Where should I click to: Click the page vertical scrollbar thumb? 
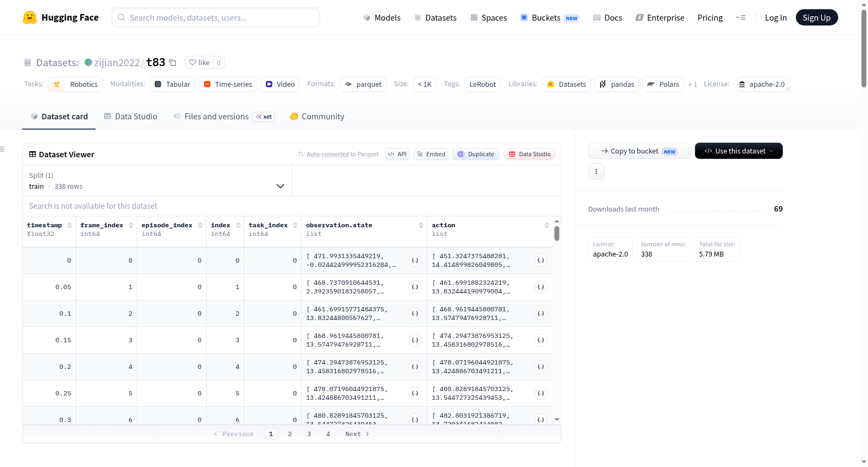pyautogui.click(x=864, y=49)
